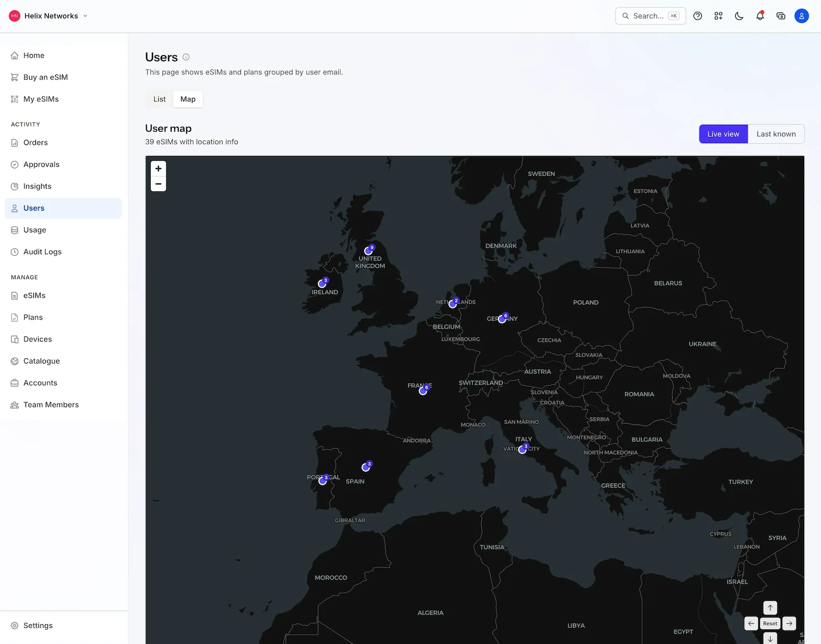Image resolution: width=821 pixels, height=644 pixels.
Task: Zoom in the map with plus button
Action: tap(159, 169)
